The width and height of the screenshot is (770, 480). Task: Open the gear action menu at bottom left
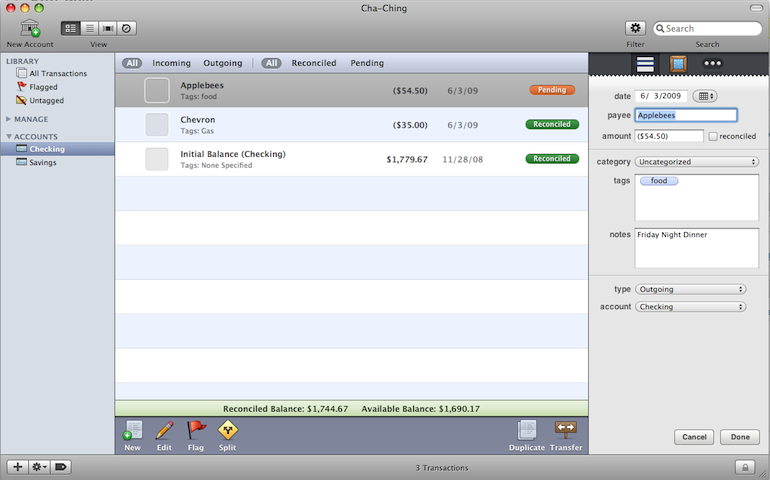click(39, 467)
